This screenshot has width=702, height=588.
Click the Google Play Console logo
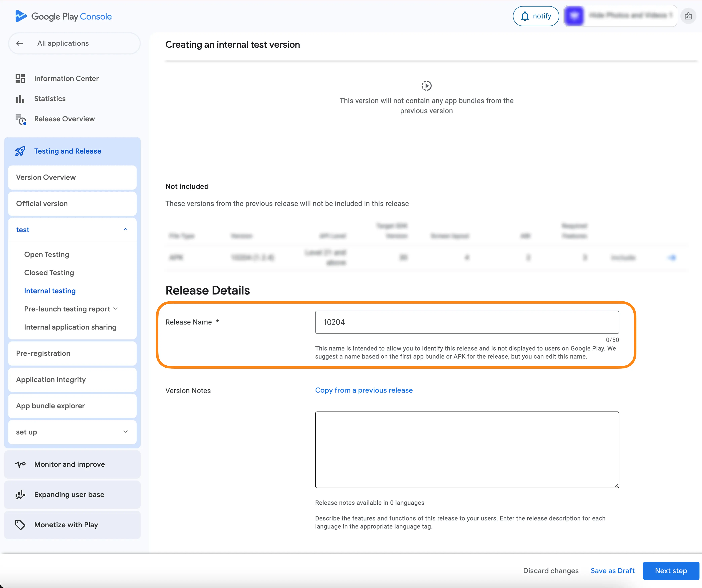[64, 16]
